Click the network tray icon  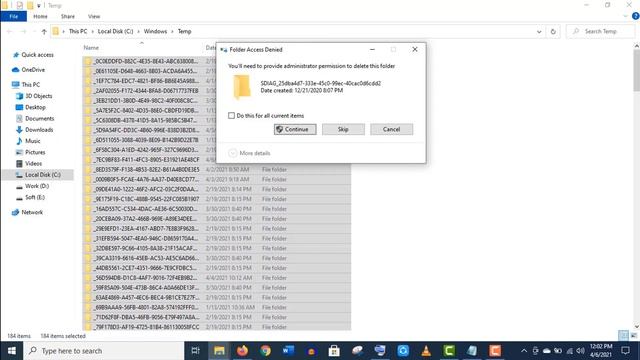pos(569,351)
